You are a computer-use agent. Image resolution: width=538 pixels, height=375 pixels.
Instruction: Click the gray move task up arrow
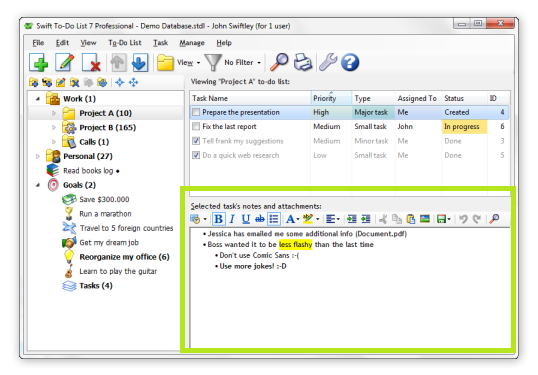pos(118,62)
